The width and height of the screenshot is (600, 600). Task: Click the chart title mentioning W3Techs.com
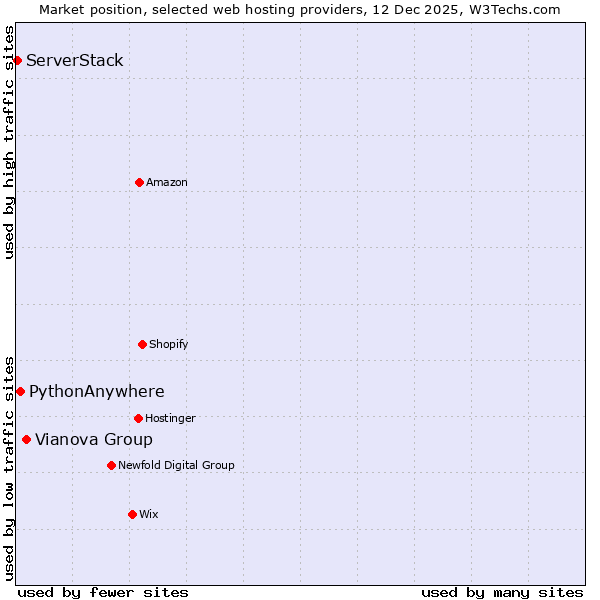pyautogui.click(x=300, y=10)
